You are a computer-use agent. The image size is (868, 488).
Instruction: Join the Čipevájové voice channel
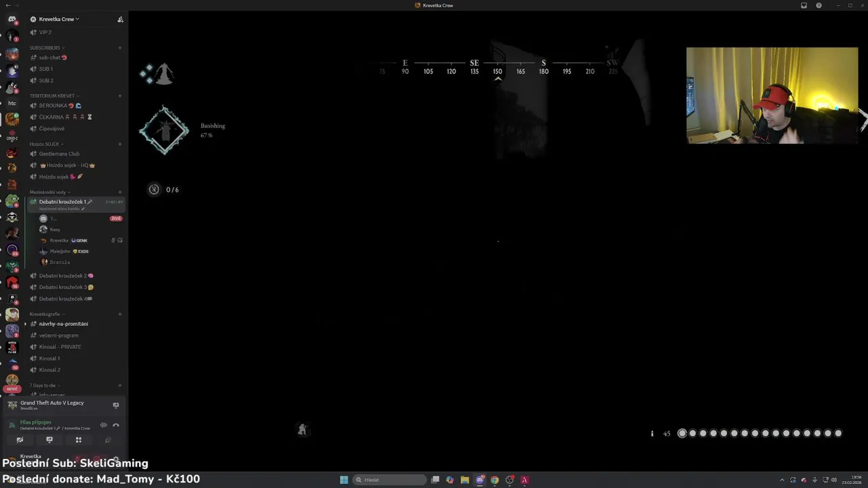tap(76, 129)
